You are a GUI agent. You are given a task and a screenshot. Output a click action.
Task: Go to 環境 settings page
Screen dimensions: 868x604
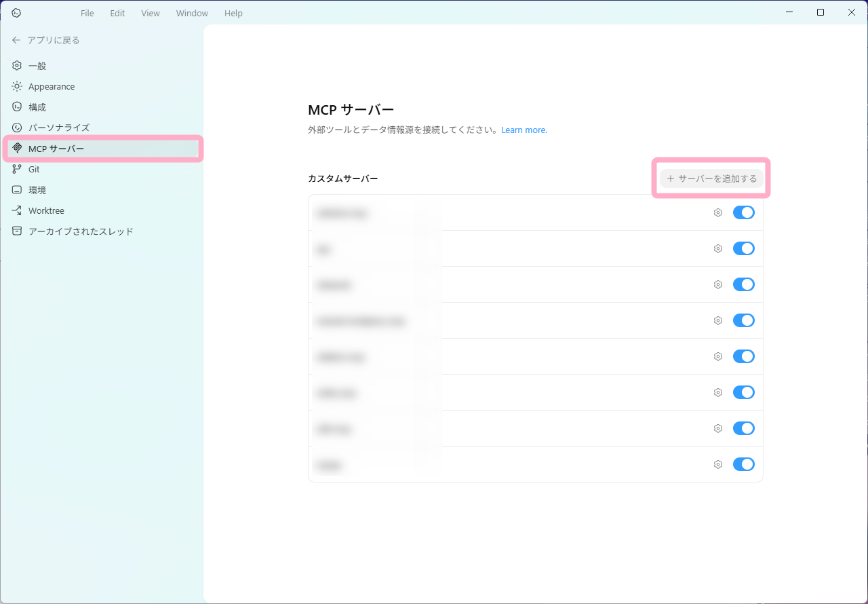click(x=37, y=190)
